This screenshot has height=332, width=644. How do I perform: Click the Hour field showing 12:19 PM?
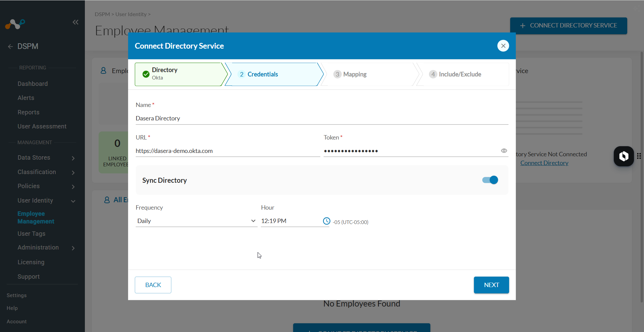(290, 221)
